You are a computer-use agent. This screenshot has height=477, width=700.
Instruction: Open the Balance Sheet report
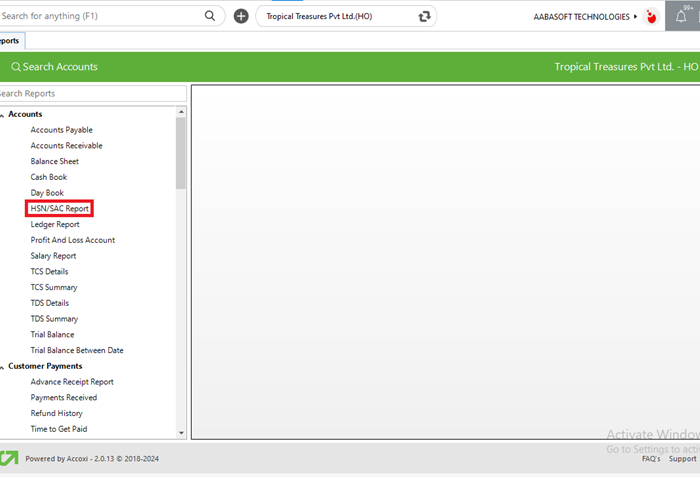[x=54, y=161]
